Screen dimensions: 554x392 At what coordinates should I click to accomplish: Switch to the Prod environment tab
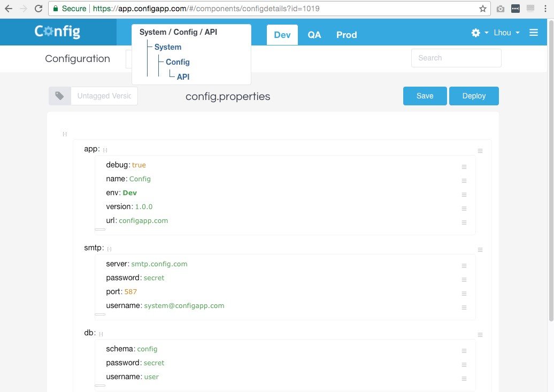pyautogui.click(x=347, y=35)
